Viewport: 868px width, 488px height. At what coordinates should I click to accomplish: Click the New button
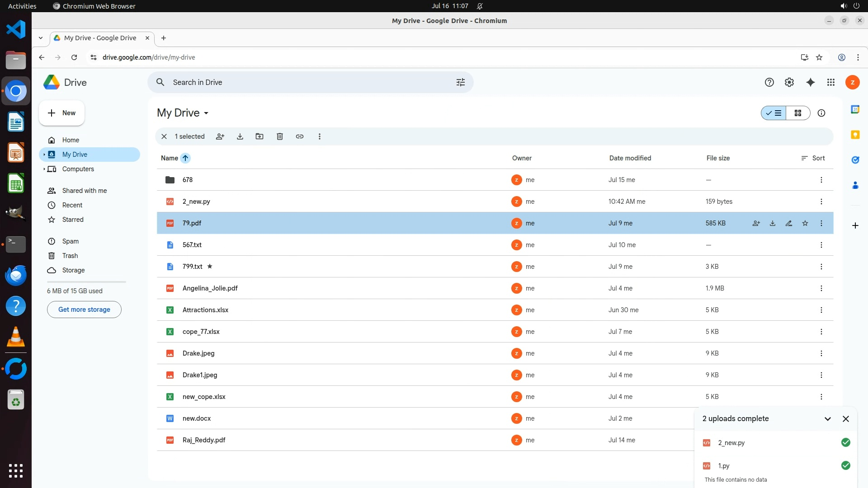[62, 113]
